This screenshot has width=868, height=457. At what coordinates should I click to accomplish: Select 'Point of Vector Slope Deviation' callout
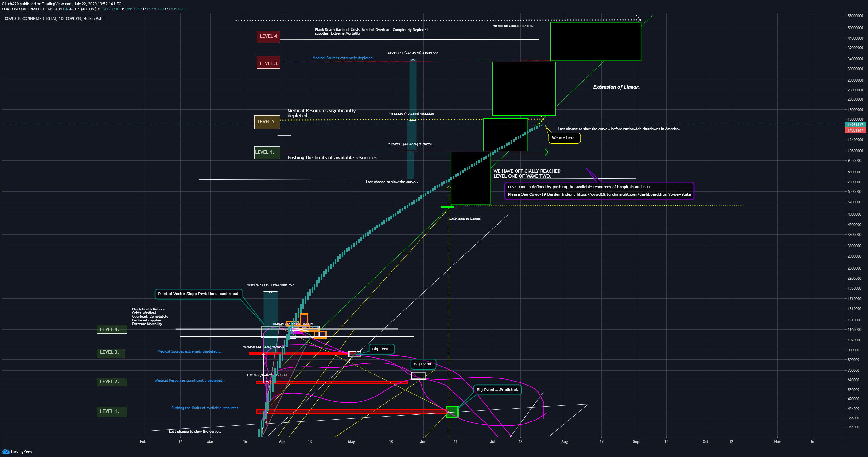(199, 294)
